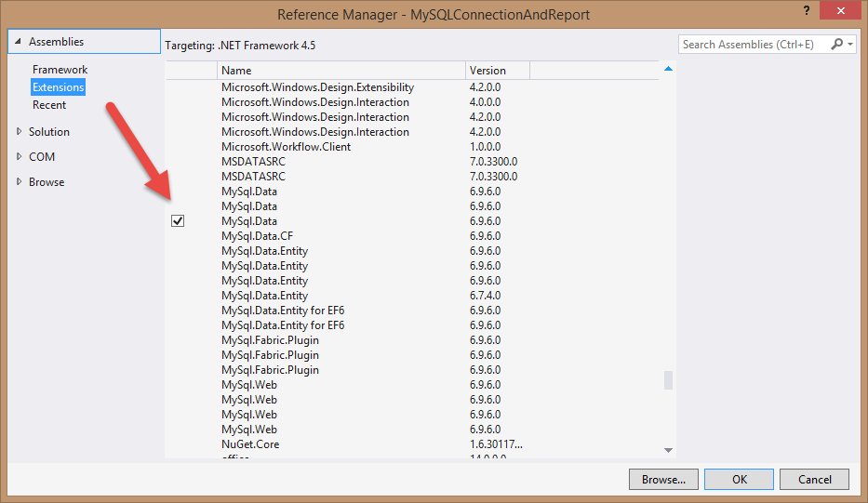This screenshot has width=868, height=503.
Task: Confirm with the OK button
Action: 739,479
